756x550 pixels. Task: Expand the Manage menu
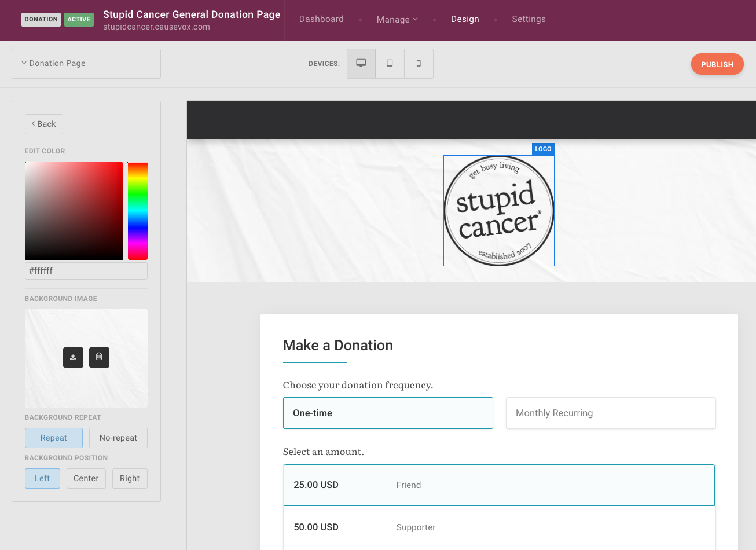(x=397, y=19)
